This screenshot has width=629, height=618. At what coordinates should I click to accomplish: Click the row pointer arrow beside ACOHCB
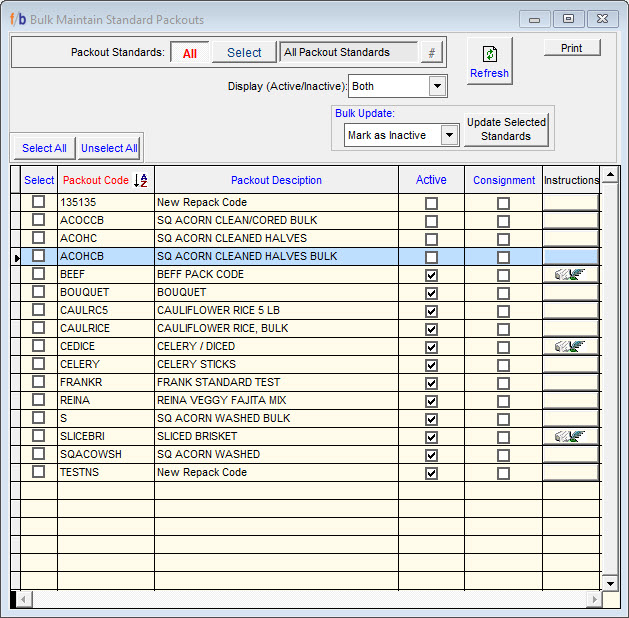15,257
